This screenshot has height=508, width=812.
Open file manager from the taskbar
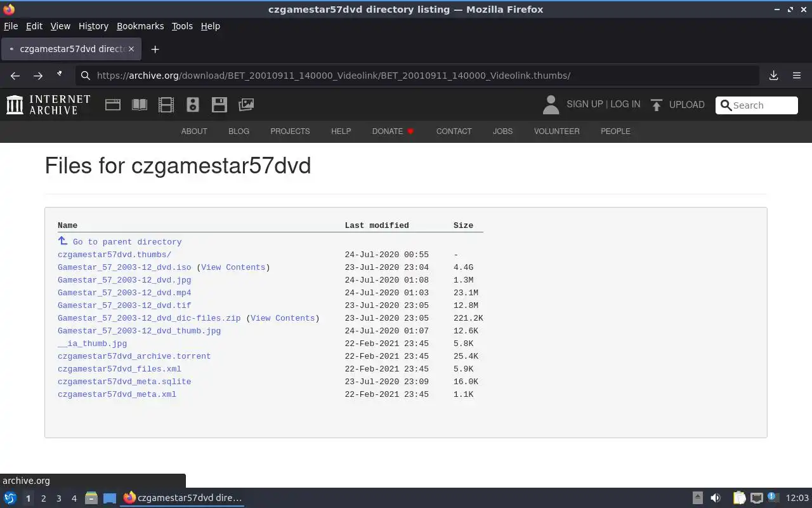click(91, 498)
